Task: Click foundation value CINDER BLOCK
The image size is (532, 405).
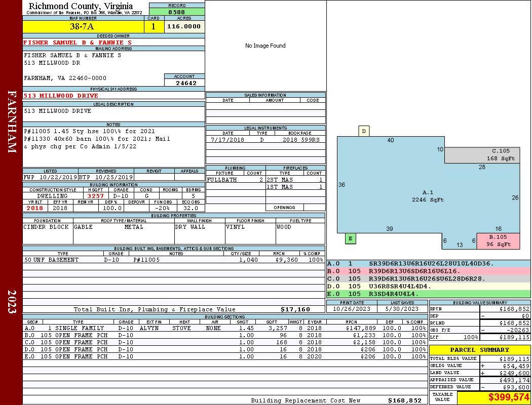Action: (46, 227)
